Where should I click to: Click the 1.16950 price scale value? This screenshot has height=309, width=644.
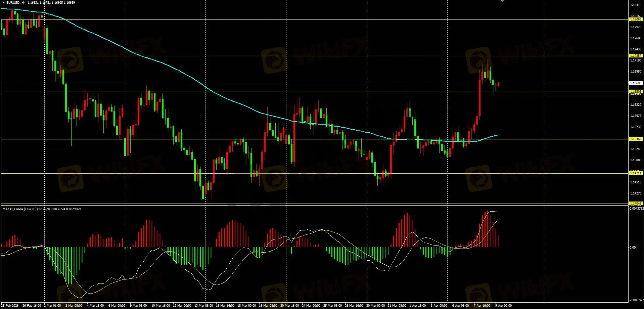[x=636, y=72]
